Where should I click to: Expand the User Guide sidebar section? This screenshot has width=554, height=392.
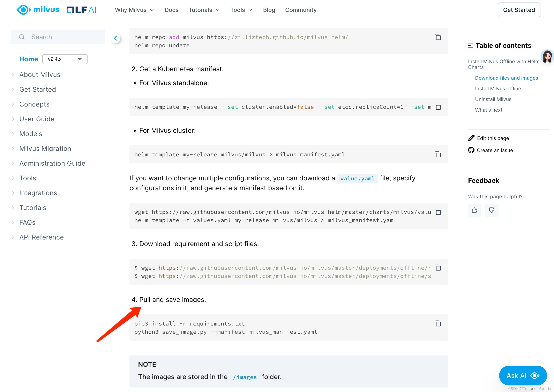tap(37, 119)
